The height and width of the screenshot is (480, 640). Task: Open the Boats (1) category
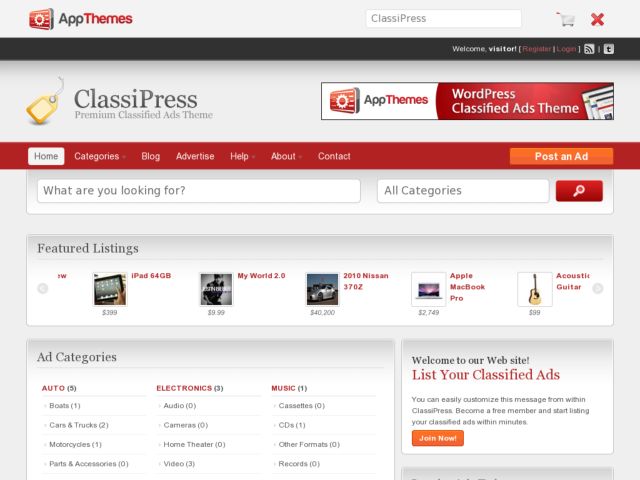pyautogui.click(x=64, y=406)
